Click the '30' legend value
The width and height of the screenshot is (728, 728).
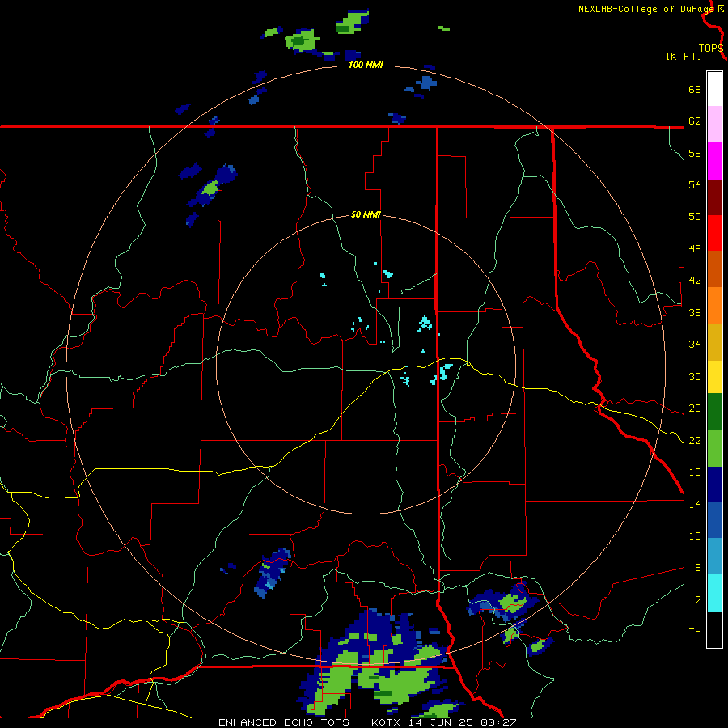(x=695, y=376)
